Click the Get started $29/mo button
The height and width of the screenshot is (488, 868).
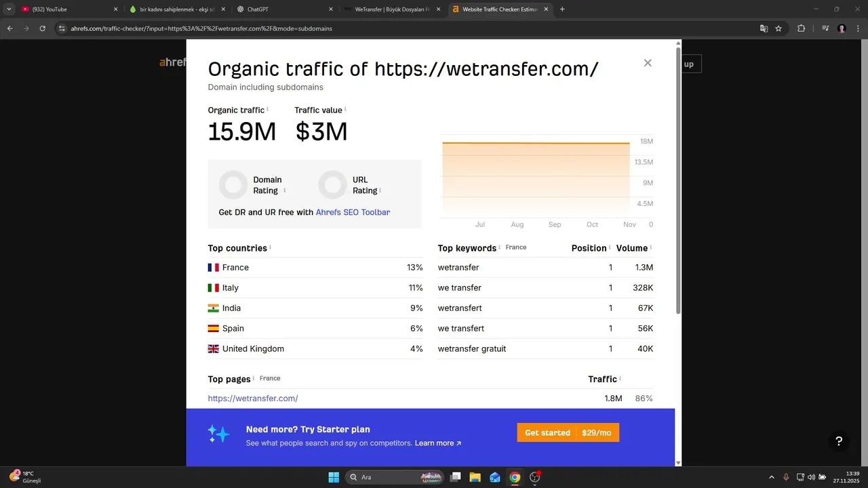pos(568,432)
